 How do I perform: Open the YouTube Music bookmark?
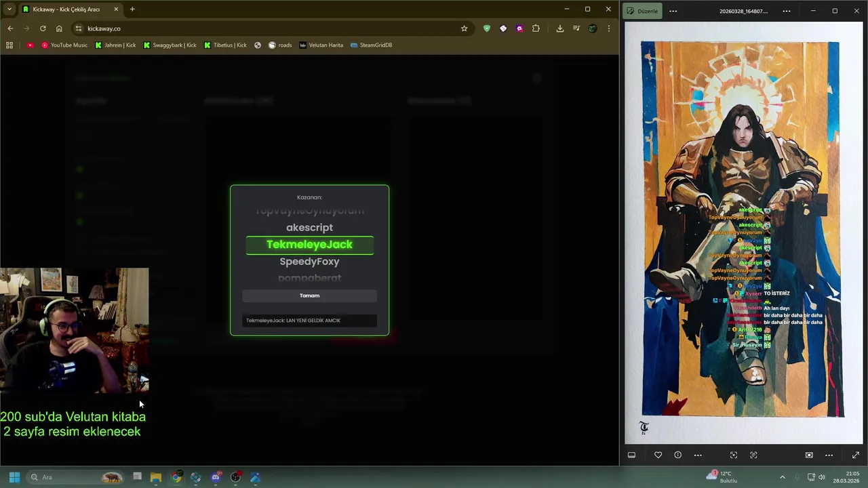point(64,45)
